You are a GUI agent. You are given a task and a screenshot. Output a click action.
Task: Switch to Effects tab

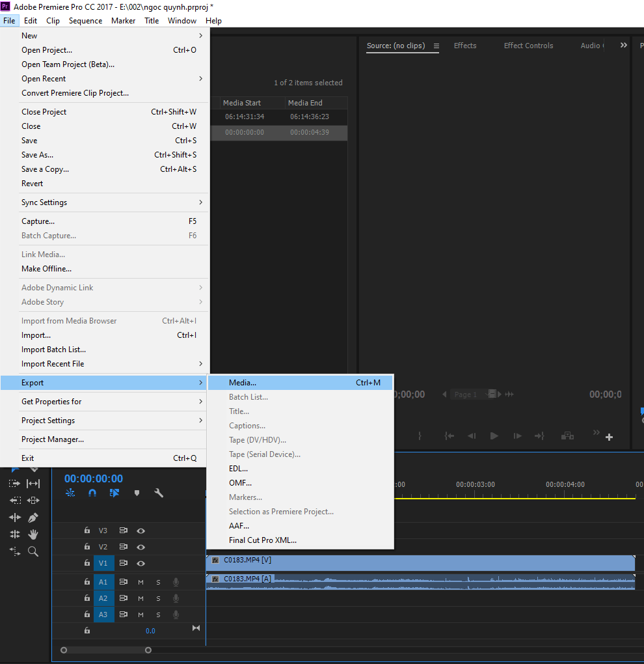(x=465, y=46)
